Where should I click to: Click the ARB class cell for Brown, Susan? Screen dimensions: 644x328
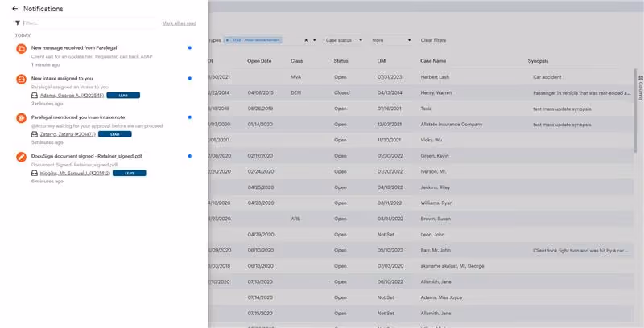tap(295, 219)
